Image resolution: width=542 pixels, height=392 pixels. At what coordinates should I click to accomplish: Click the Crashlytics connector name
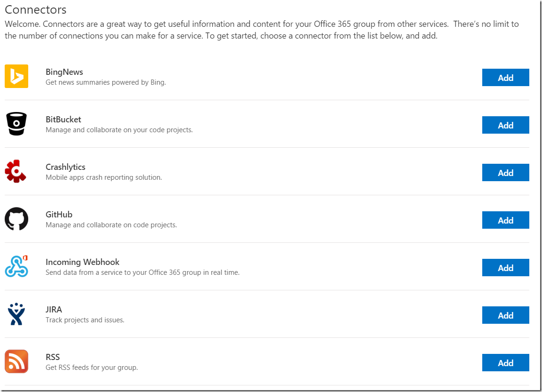[x=65, y=167]
